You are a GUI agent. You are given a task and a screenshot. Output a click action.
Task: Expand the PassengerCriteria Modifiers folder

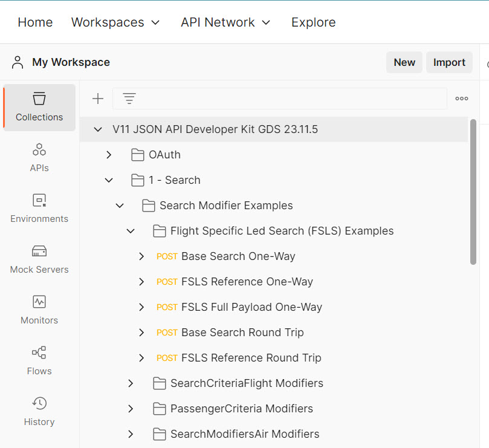[131, 409]
